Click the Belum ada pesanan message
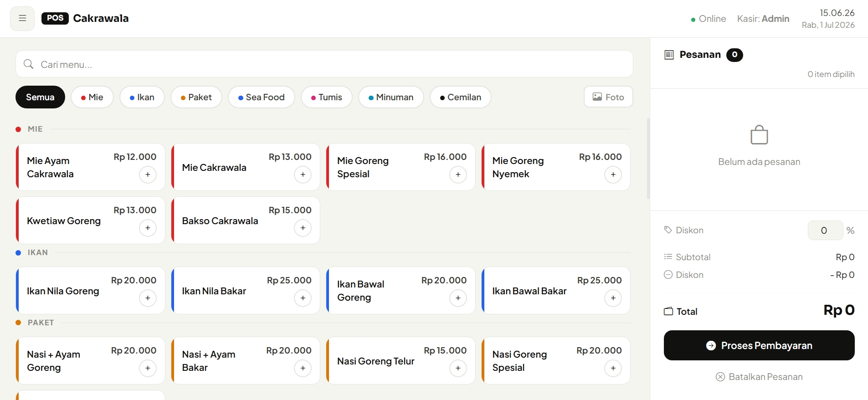This screenshot has height=400, width=868. (x=759, y=162)
